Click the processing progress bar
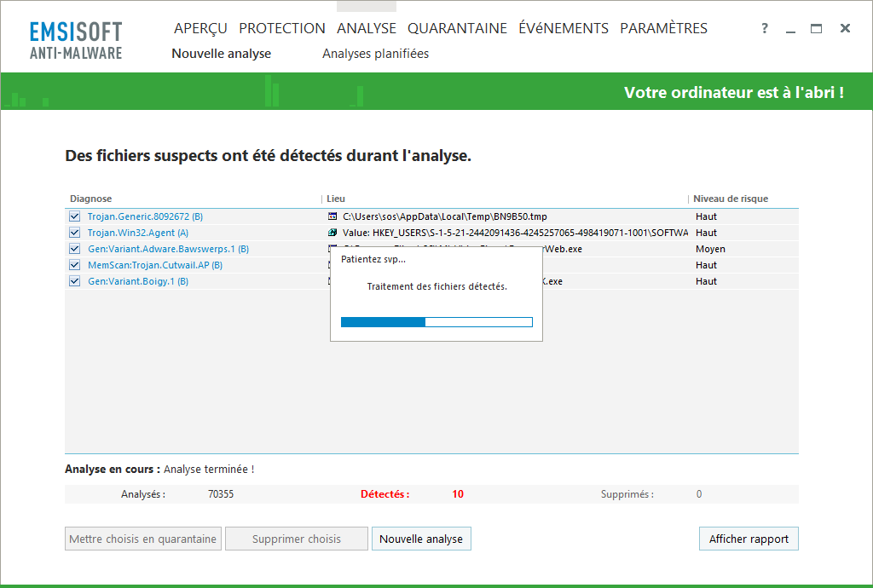 tap(436, 322)
